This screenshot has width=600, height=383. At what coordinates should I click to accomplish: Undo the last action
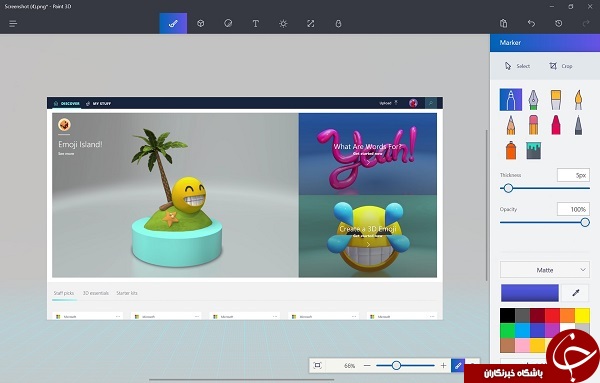click(531, 24)
